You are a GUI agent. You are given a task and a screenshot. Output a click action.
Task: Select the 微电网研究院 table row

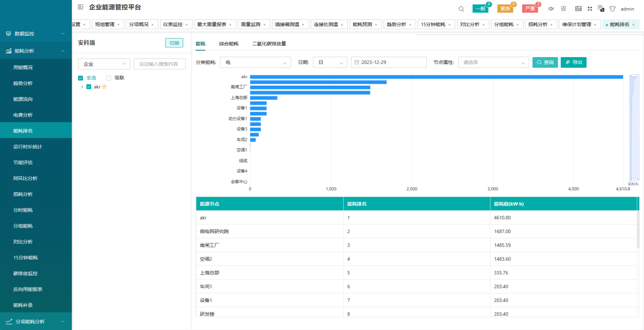[x=416, y=231]
